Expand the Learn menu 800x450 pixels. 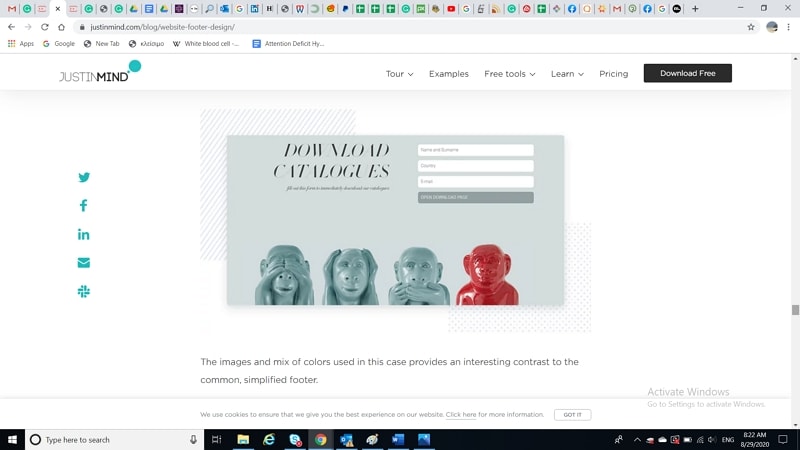(x=567, y=74)
